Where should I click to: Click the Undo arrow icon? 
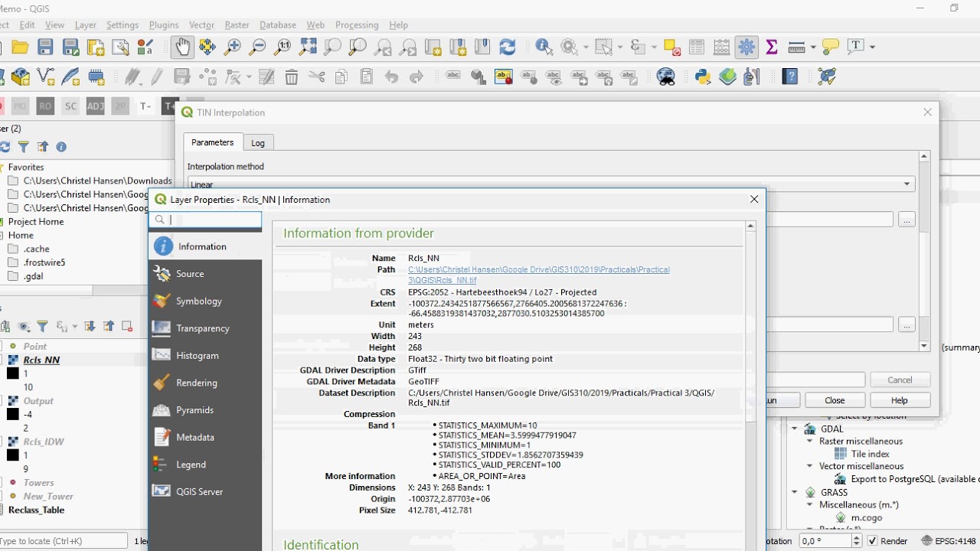[x=391, y=77]
